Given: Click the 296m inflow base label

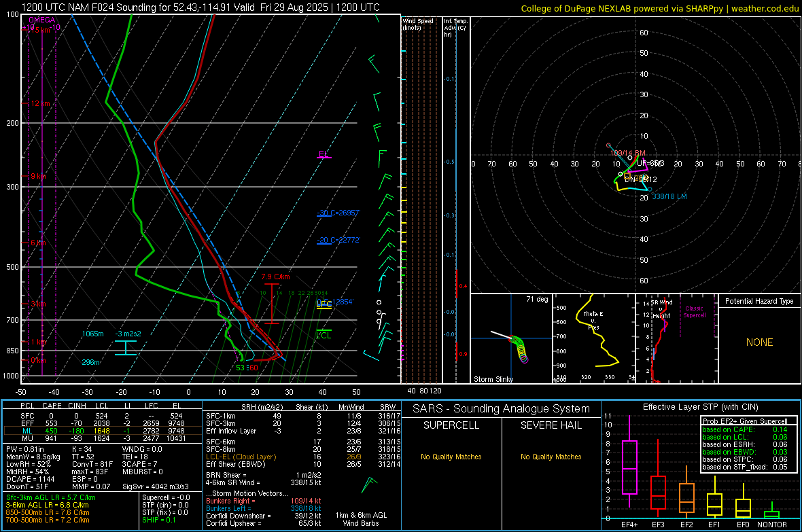Looking at the screenshot, I should click(91, 362).
